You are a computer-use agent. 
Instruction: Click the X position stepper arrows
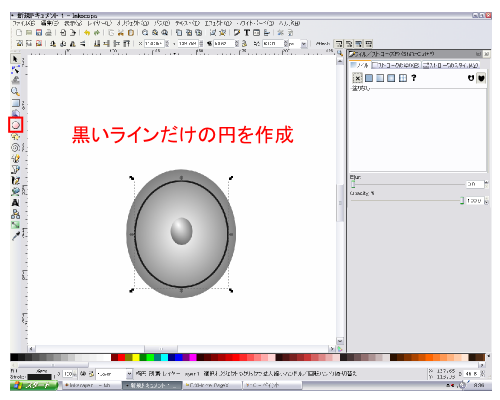(x=167, y=44)
